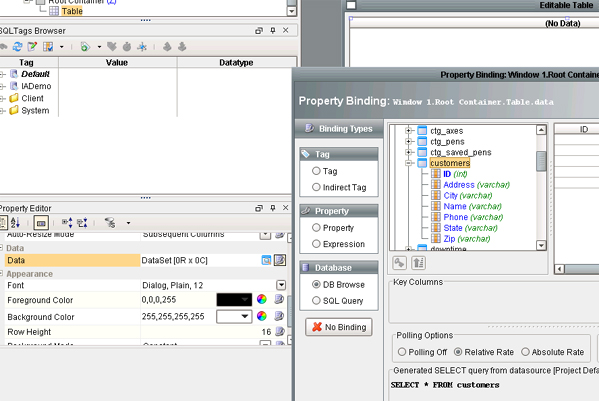
Task: Click the edit tag pencil icon
Action: (32, 47)
